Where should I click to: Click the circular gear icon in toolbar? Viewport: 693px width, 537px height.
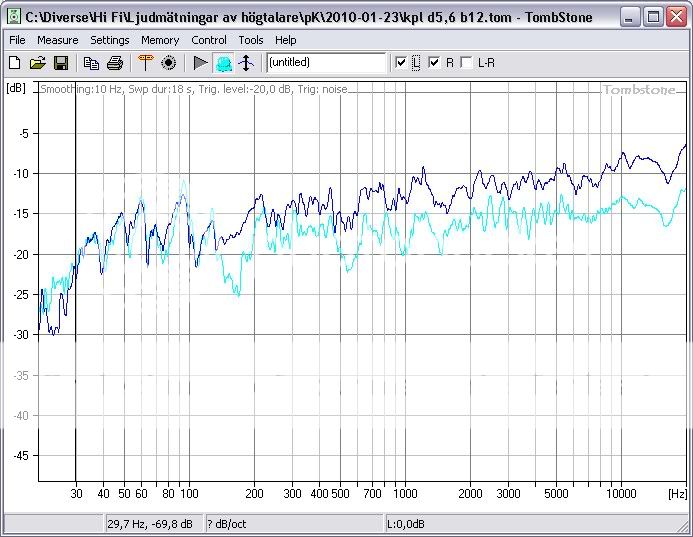(x=169, y=63)
